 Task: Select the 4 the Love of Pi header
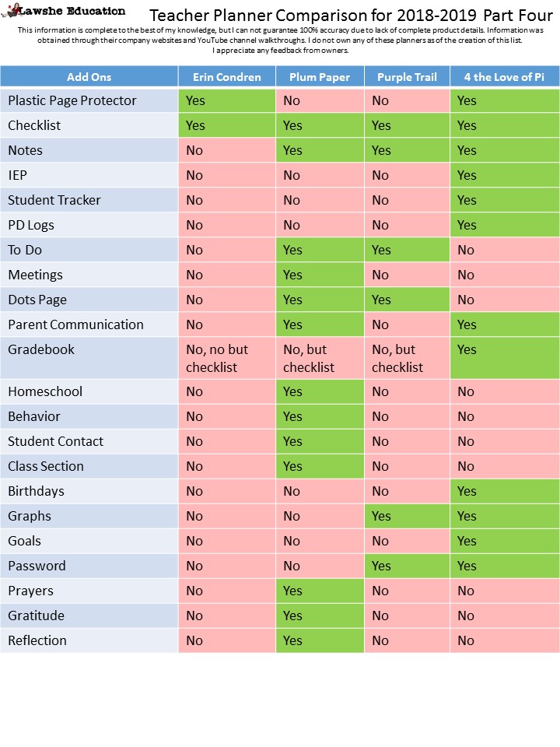click(x=504, y=76)
